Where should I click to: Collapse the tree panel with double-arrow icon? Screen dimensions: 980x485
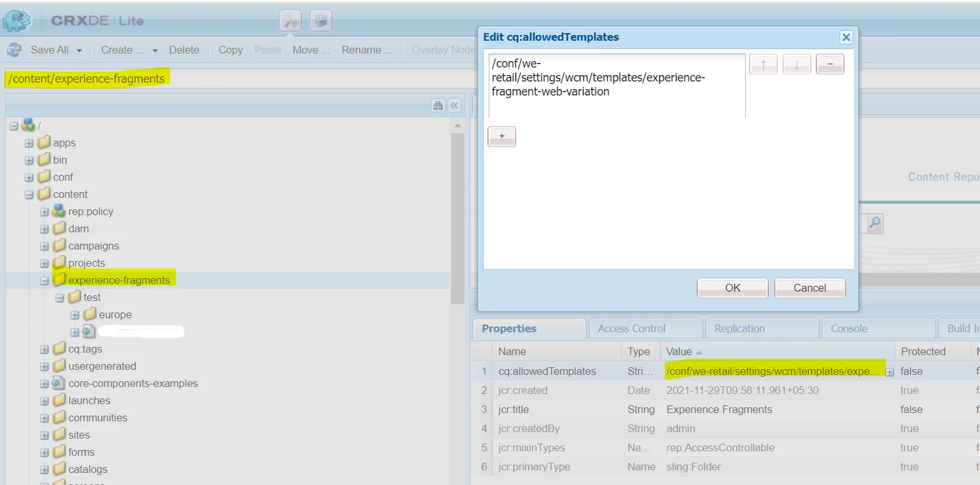[454, 106]
